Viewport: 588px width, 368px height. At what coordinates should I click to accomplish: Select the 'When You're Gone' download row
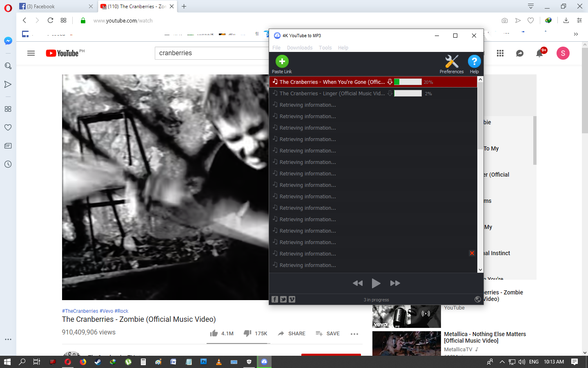point(373,82)
